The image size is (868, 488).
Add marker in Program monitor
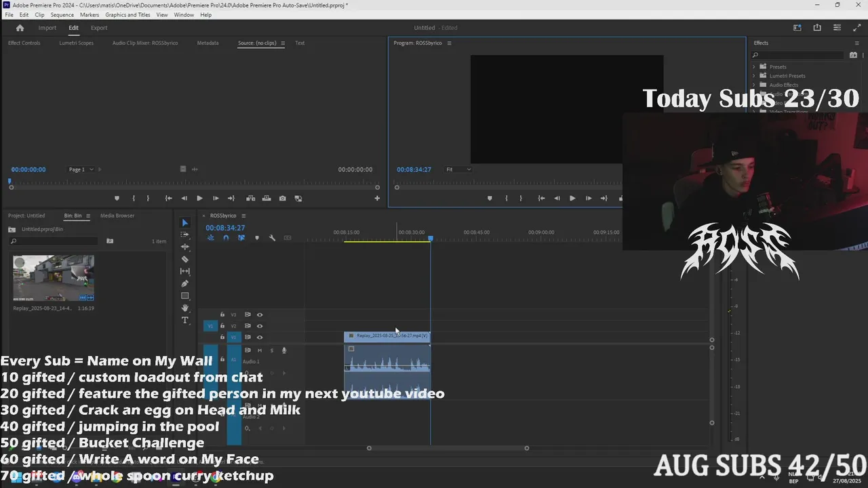point(490,199)
